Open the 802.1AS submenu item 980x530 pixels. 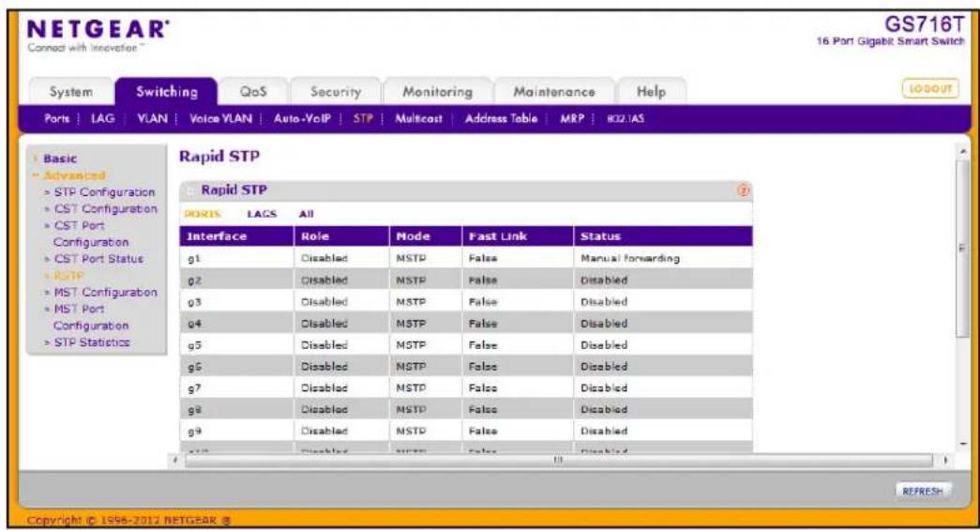coord(626,118)
